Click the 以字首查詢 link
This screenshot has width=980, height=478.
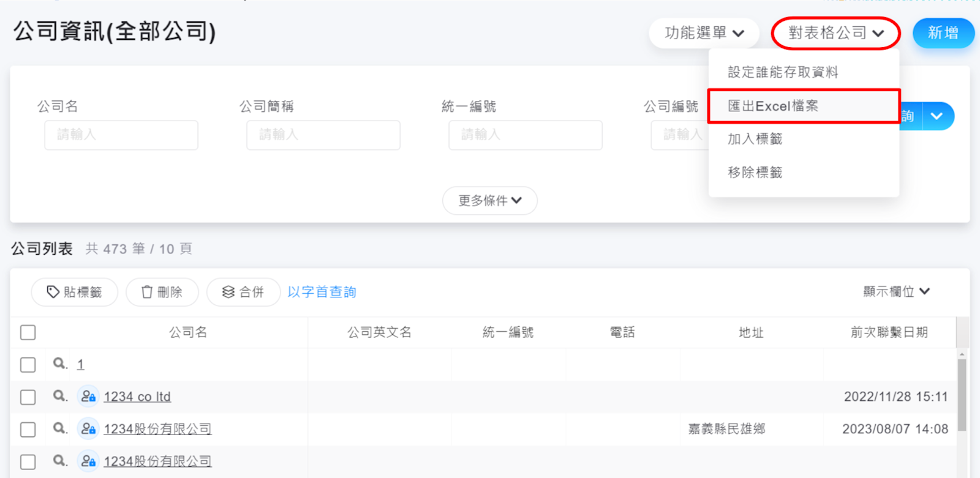[x=322, y=292]
